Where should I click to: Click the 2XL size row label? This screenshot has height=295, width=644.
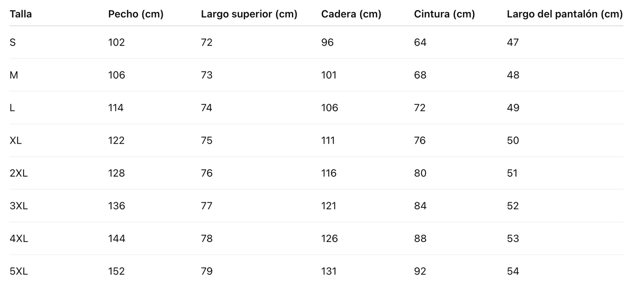[18, 173]
